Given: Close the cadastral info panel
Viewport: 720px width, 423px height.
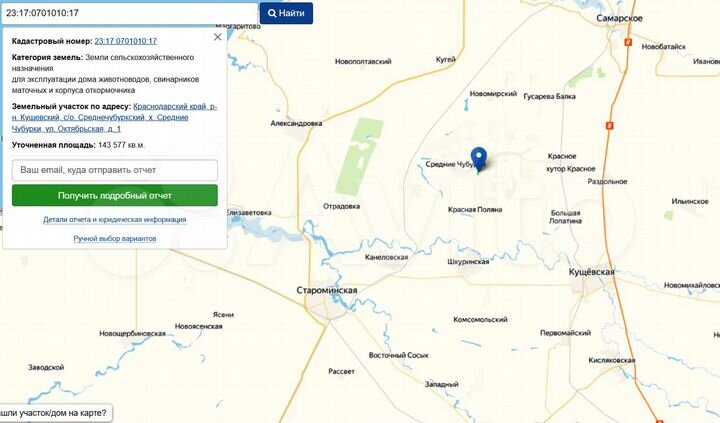Looking at the screenshot, I should pyautogui.click(x=218, y=37).
